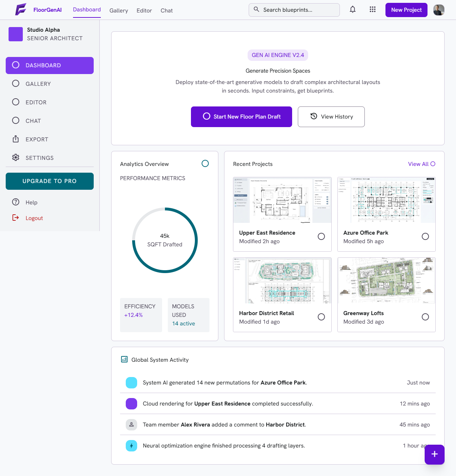Click the bold 'Harbor District' activity text
Viewport: 456px width, 476px height.
click(285, 425)
